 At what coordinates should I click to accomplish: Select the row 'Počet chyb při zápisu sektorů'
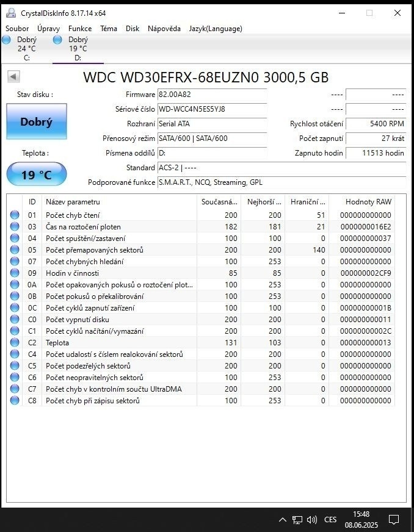pos(202,400)
